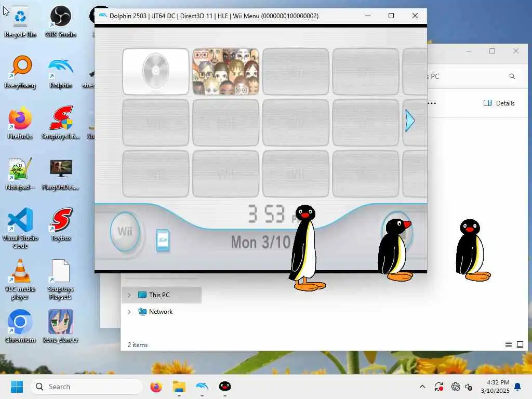Close the File Explorer window
This screenshot has height=399, width=532.
point(516,51)
